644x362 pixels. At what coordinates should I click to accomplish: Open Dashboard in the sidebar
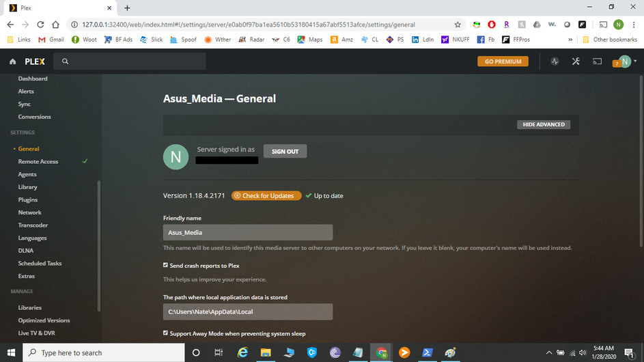tap(33, 79)
